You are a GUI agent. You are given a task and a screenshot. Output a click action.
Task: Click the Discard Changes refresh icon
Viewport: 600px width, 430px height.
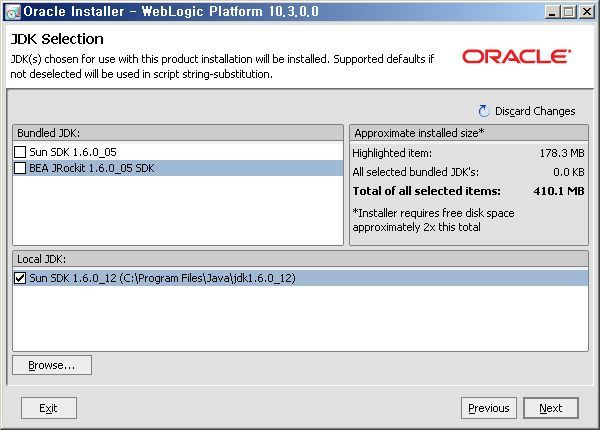(484, 111)
